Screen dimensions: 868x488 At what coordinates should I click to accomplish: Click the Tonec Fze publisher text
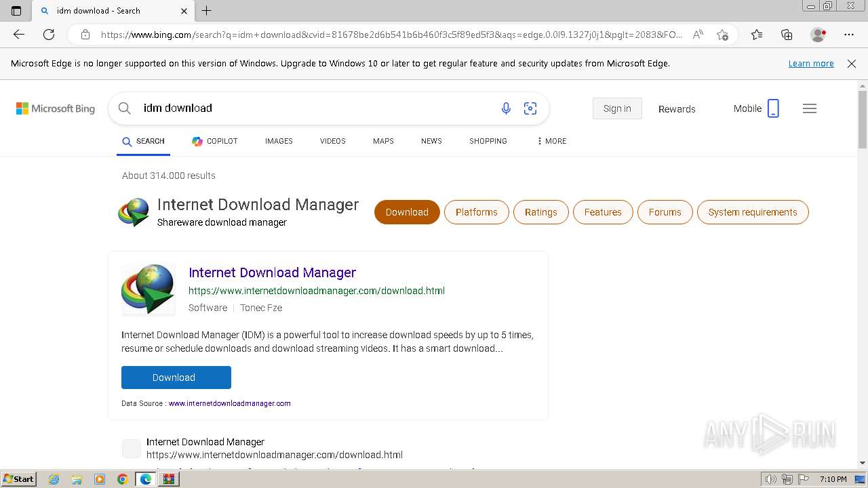[261, 308]
